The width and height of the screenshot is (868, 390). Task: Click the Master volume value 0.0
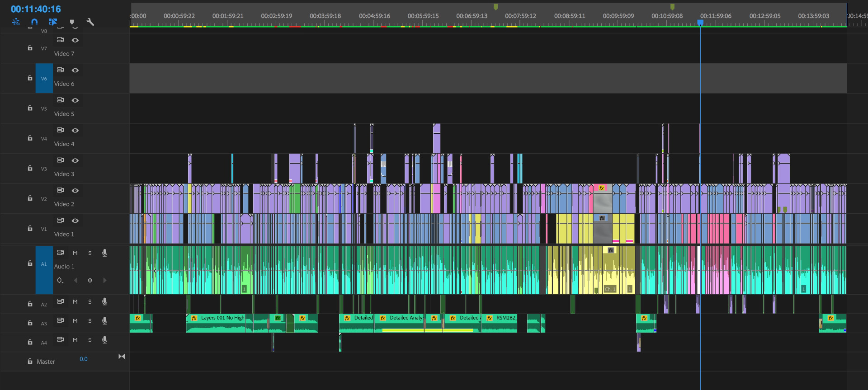[84, 359]
